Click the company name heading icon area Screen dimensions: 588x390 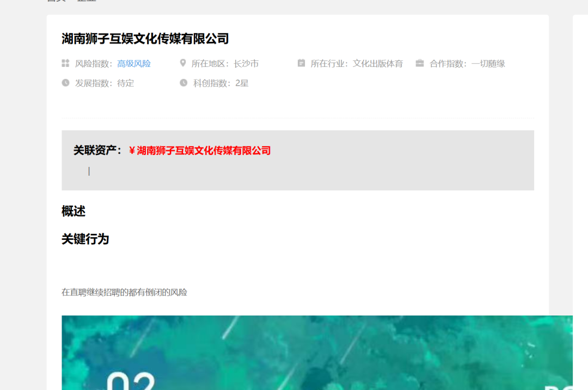pyautogui.click(x=144, y=39)
